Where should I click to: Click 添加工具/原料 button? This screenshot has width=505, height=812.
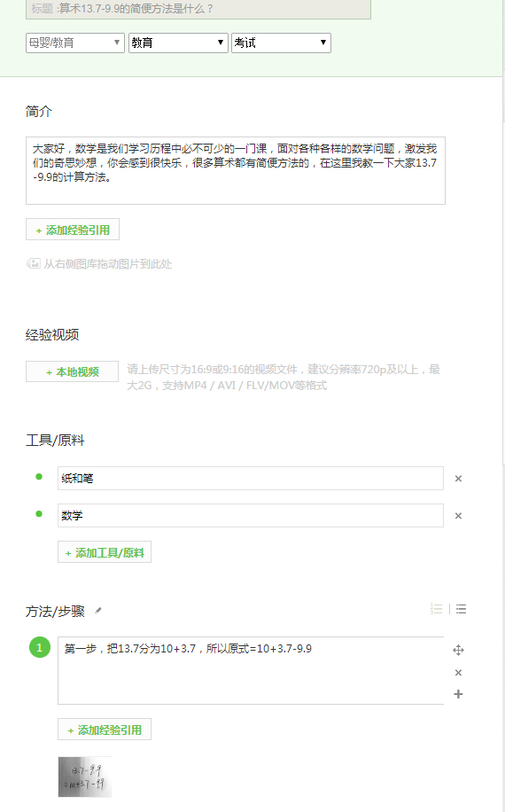point(105,552)
